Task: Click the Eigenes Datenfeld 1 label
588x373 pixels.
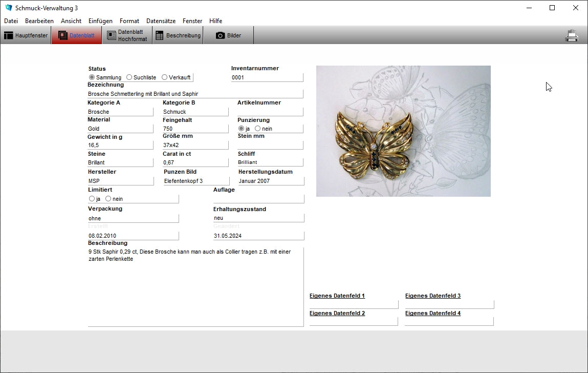Action: click(337, 296)
